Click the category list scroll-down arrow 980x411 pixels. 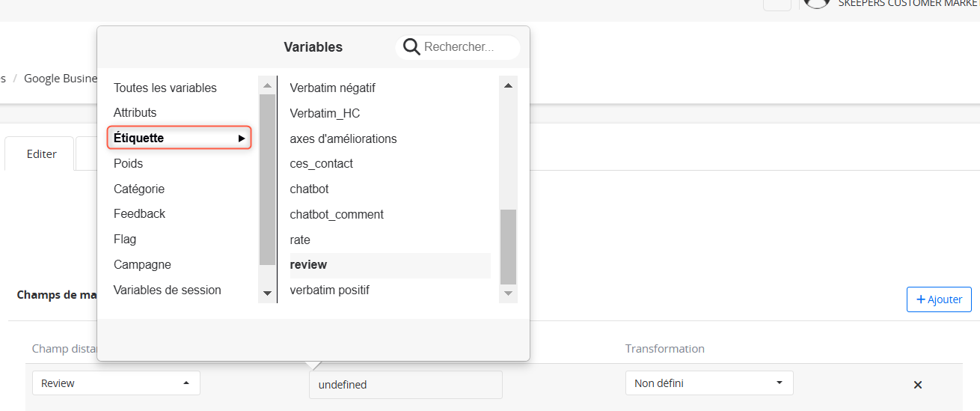pos(267,293)
